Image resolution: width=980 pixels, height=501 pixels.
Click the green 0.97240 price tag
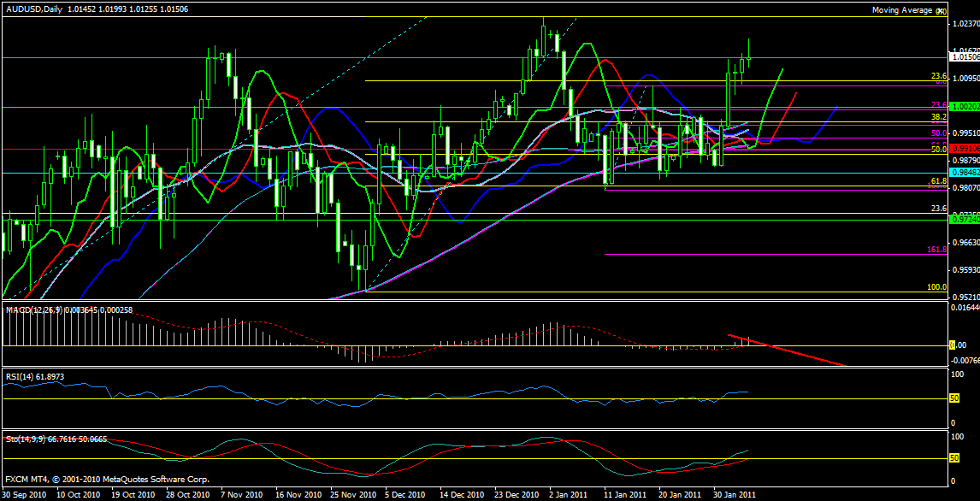pyautogui.click(x=964, y=219)
